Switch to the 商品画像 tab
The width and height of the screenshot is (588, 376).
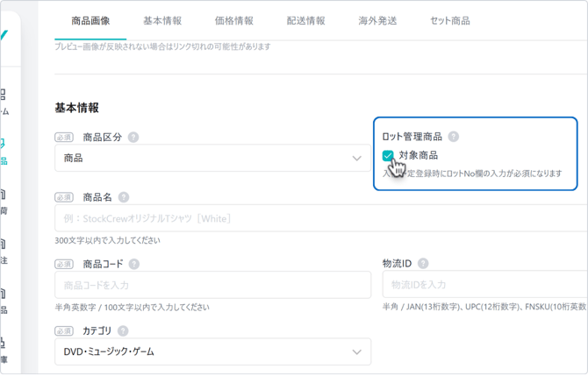pos(90,21)
